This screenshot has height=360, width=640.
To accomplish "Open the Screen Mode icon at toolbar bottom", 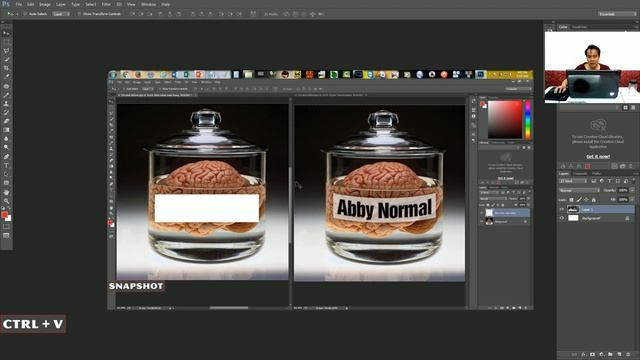I will click(6, 236).
